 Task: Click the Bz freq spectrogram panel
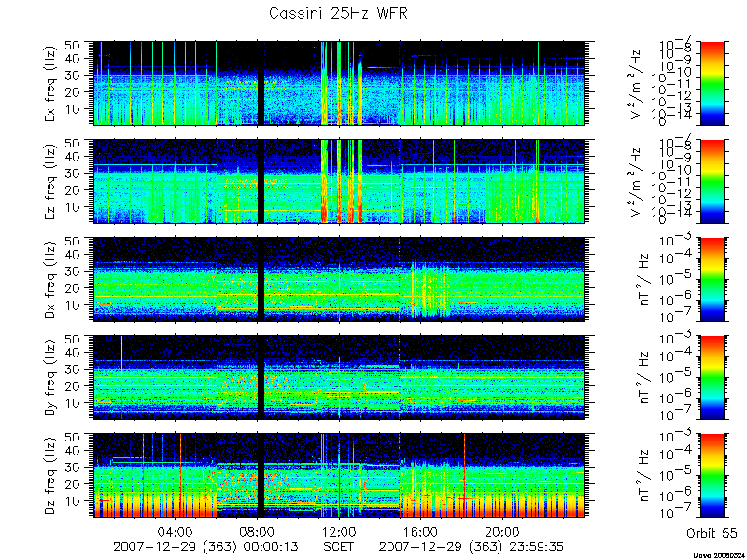(x=339, y=475)
